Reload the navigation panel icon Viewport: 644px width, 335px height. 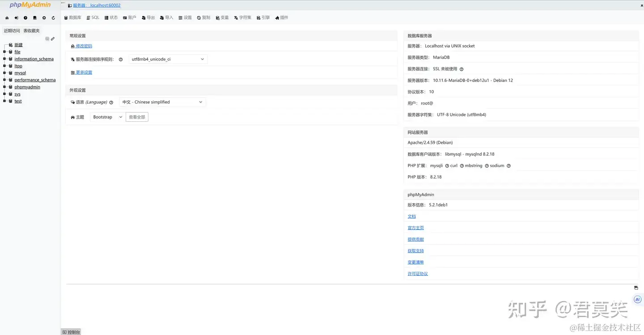[53, 18]
